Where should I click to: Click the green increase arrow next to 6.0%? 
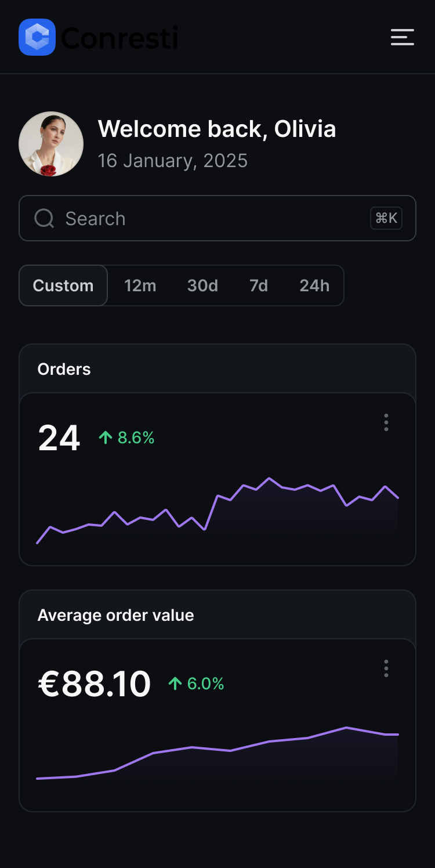pyautogui.click(x=174, y=684)
